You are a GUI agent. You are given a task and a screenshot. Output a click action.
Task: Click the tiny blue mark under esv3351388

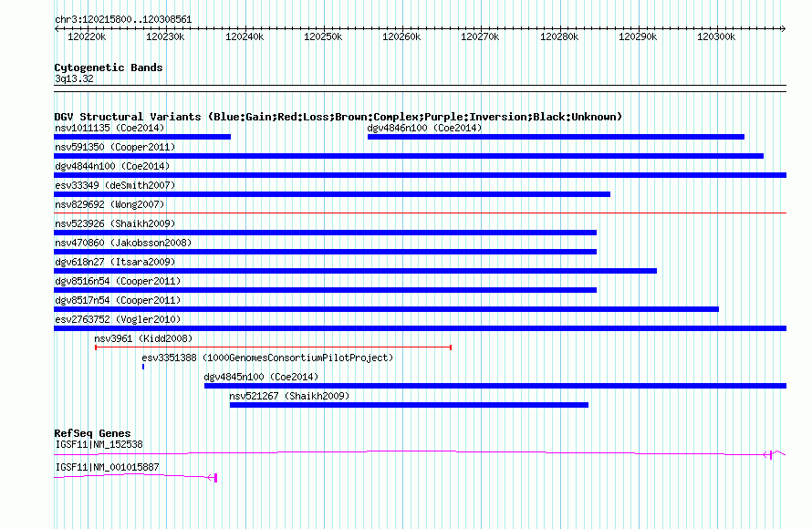tap(143, 367)
